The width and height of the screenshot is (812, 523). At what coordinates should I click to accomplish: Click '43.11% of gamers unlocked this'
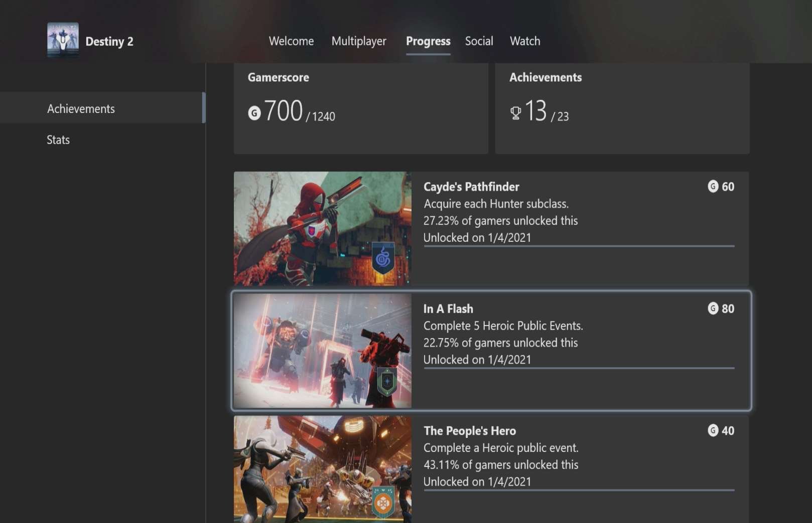coord(501,464)
